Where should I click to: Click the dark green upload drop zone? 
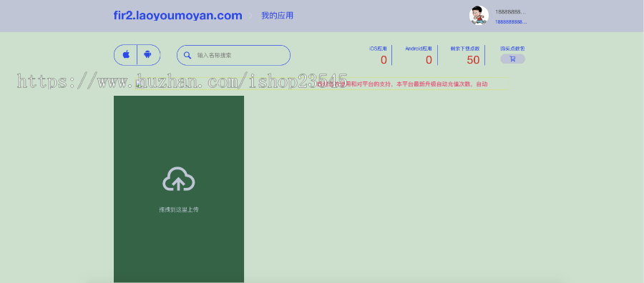[x=179, y=189]
